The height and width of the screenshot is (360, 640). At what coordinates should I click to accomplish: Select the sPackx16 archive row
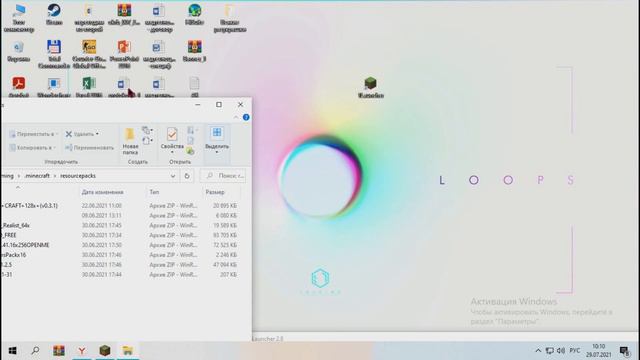pos(121,255)
